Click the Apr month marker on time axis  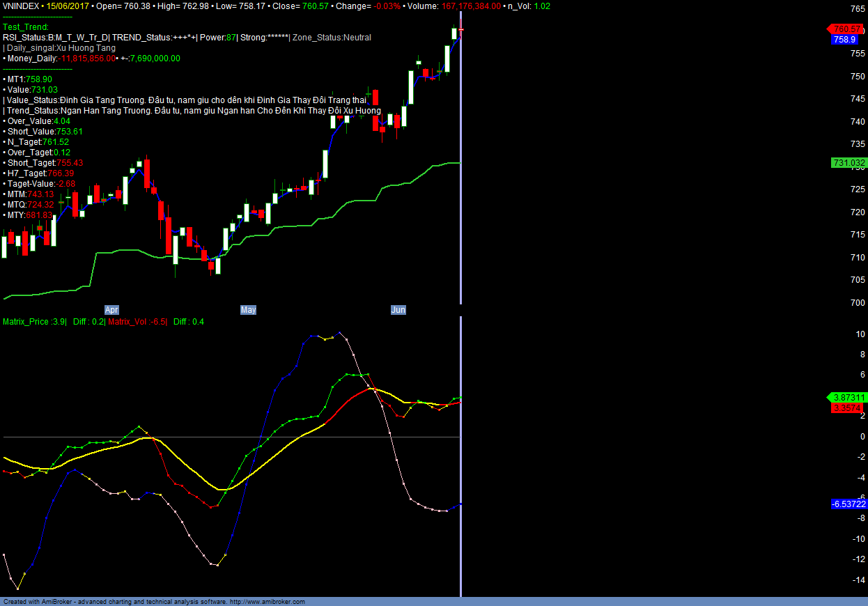coord(111,310)
